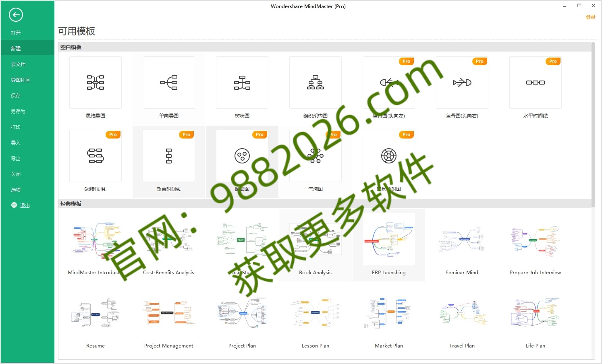Click 关闭 in the sidebar
This screenshot has height=364, width=602.
[16, 174]
